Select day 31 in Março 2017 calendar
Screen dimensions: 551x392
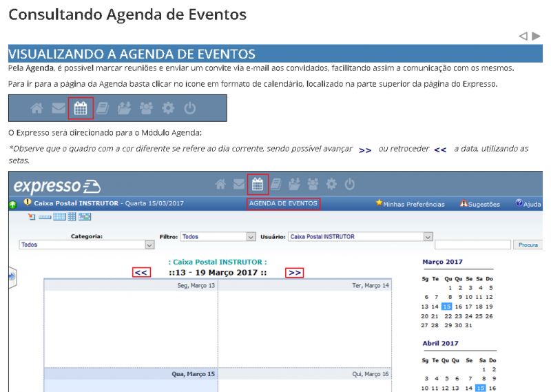coord(468,325)
